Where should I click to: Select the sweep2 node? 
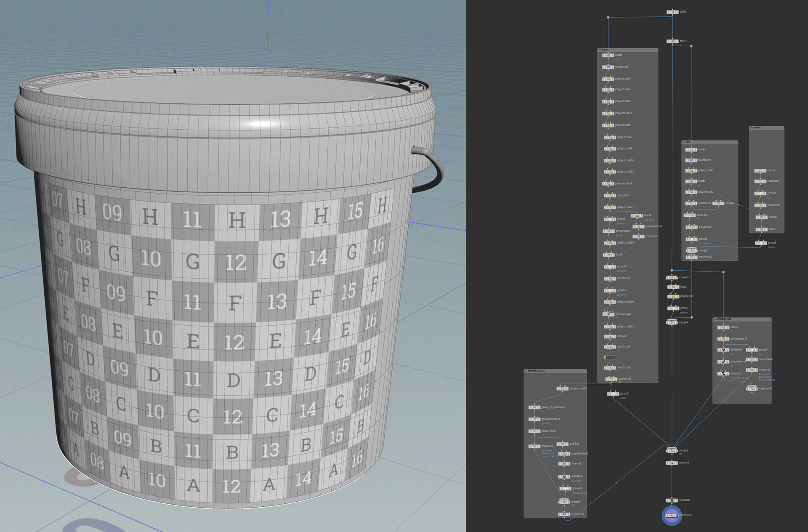tap(718, 203)
